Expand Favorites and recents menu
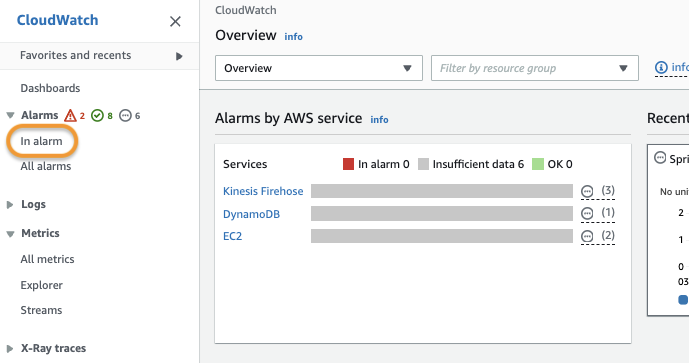This screenshot has height=363, width=689. (x=179, y=56)
